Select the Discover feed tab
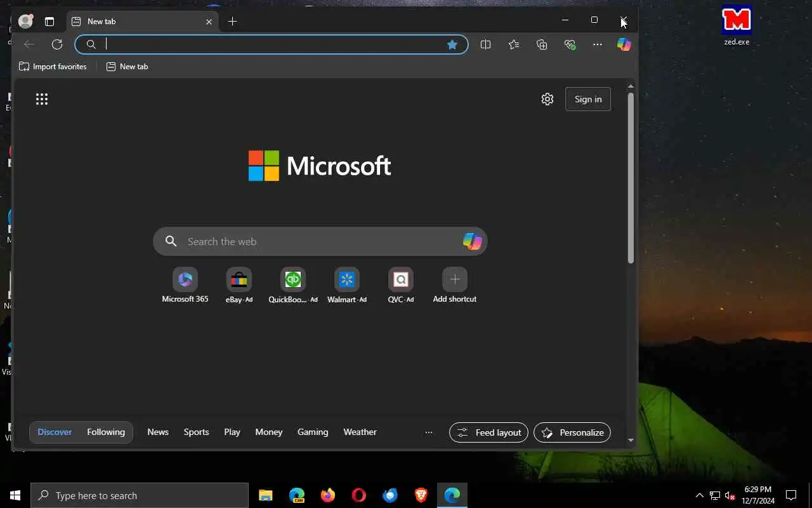Image resolution: width=812 pixels, height=508 pixels. 55,432
